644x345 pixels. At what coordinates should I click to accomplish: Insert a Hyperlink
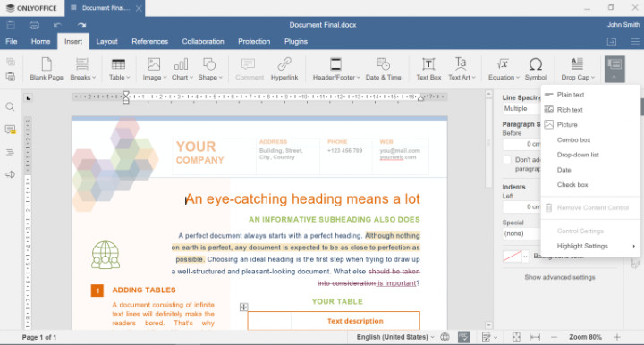[x=284, y=69]
